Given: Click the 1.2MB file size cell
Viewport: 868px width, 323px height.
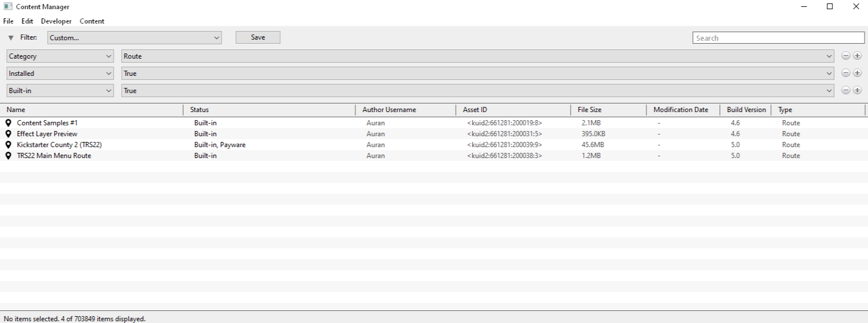Looking at the screenshot, I should (591, 156).
